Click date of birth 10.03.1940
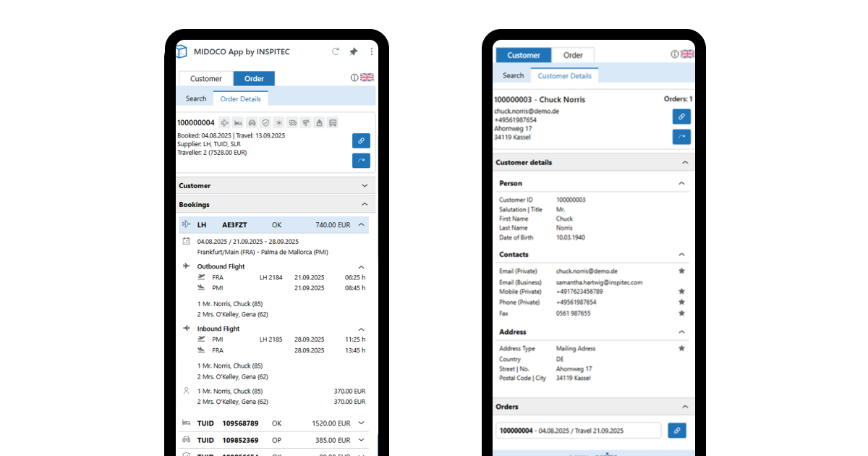Image resolution: width=868 pixels, height=456 pixels. (571, 237)
